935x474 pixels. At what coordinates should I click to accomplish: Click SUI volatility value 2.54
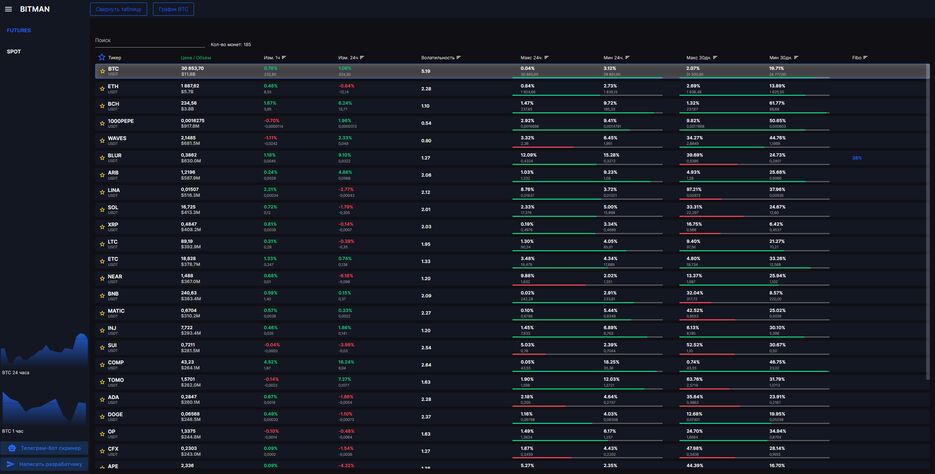click(426, 348)
